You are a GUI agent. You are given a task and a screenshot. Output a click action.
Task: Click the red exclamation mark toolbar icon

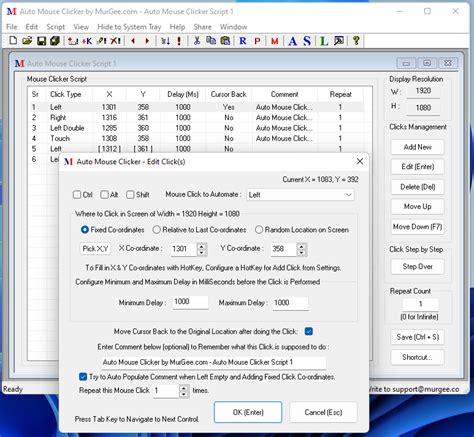click(x=179, y=41)
